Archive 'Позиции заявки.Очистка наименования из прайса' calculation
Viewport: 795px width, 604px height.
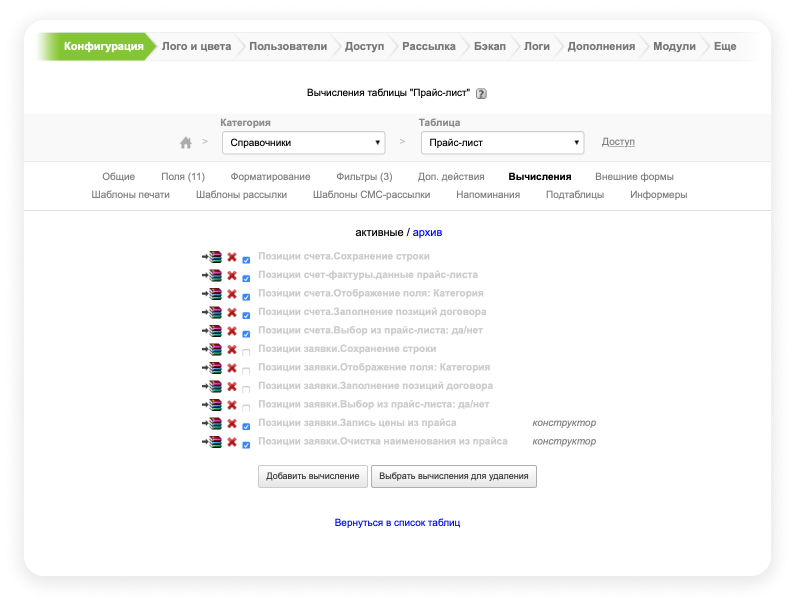(x=212, y=442)
